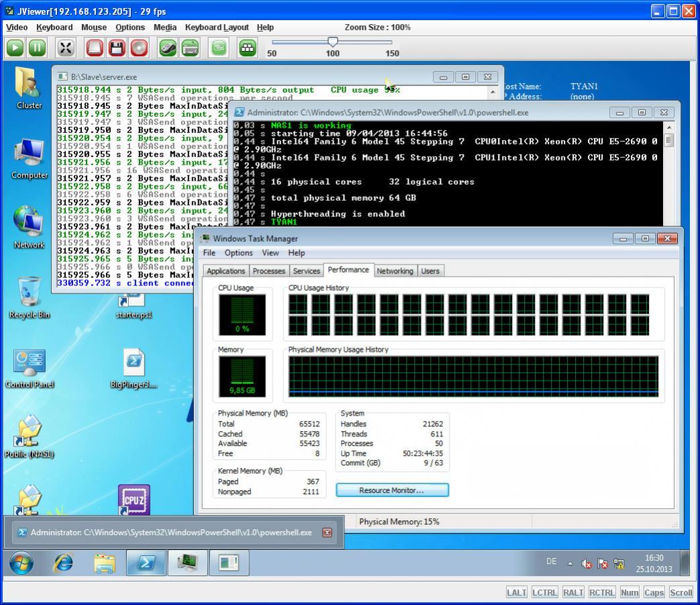Click the CD media icon in JViewer toolbar

[x=139, y=47]
